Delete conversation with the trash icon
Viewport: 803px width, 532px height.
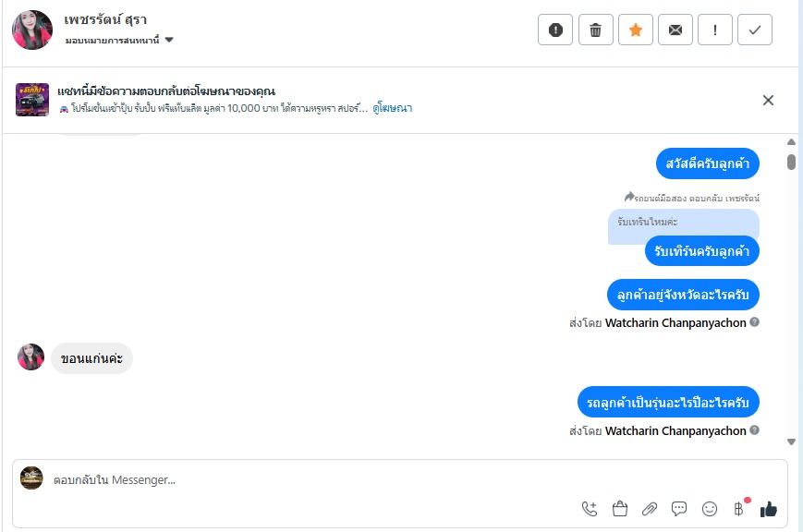596,30
